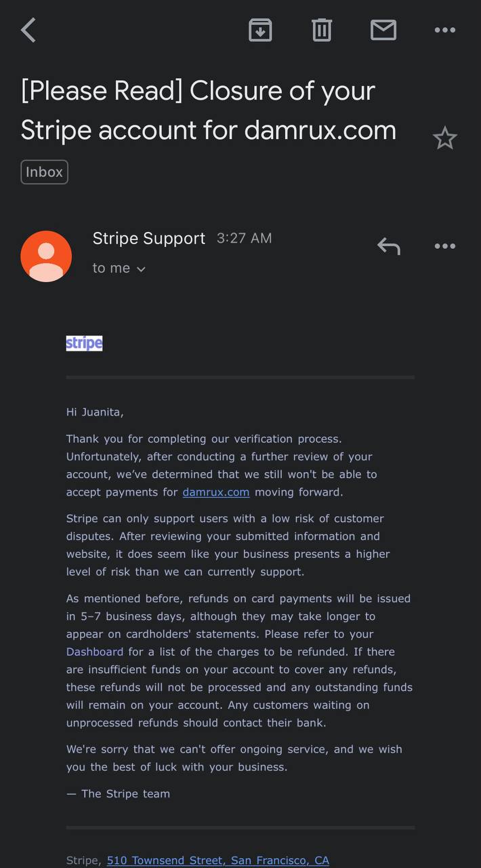Open the Dashboard link
The height and width of the screenshot is (868, 481).
tap(95, 652)
